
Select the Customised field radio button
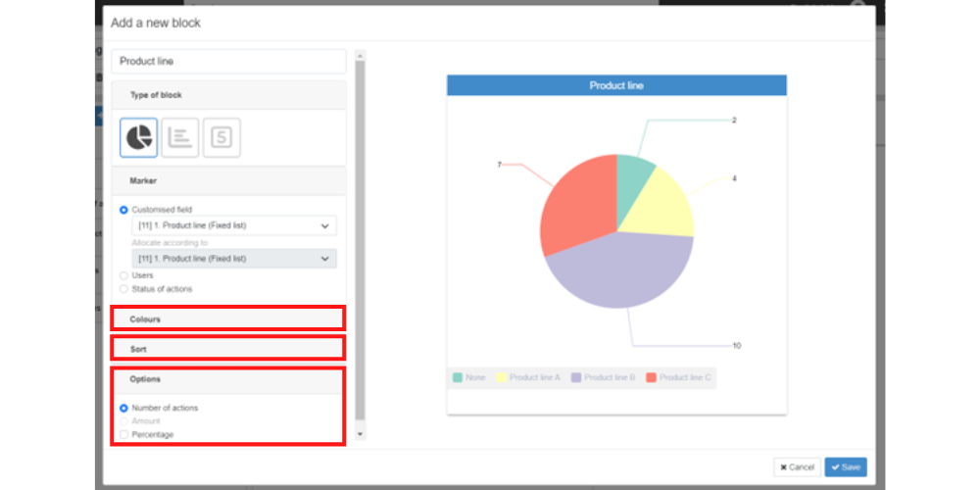coord(123,210)
